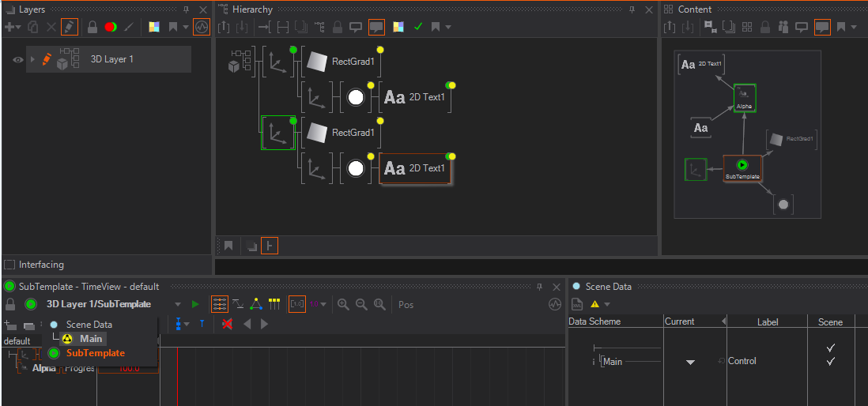Click the red-green circle icon in Layers toolbar
Image resolution: width=868 pixels, height=406 pixels.
click(x=111, y=27)
